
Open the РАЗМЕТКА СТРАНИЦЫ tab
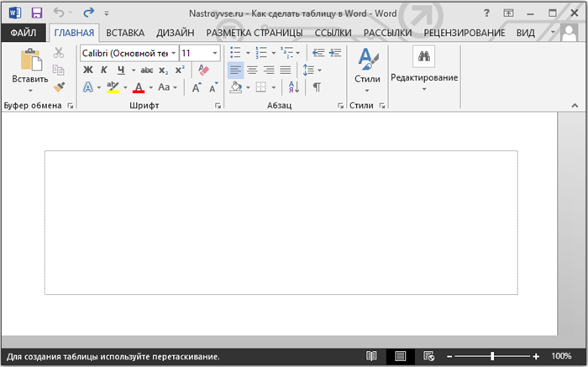pyautogui.click(x=255, y=33)
